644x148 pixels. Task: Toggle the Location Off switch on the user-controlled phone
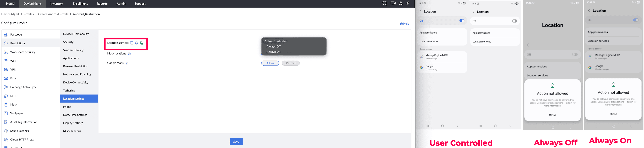pyautogui.click(x=514, y=21)
